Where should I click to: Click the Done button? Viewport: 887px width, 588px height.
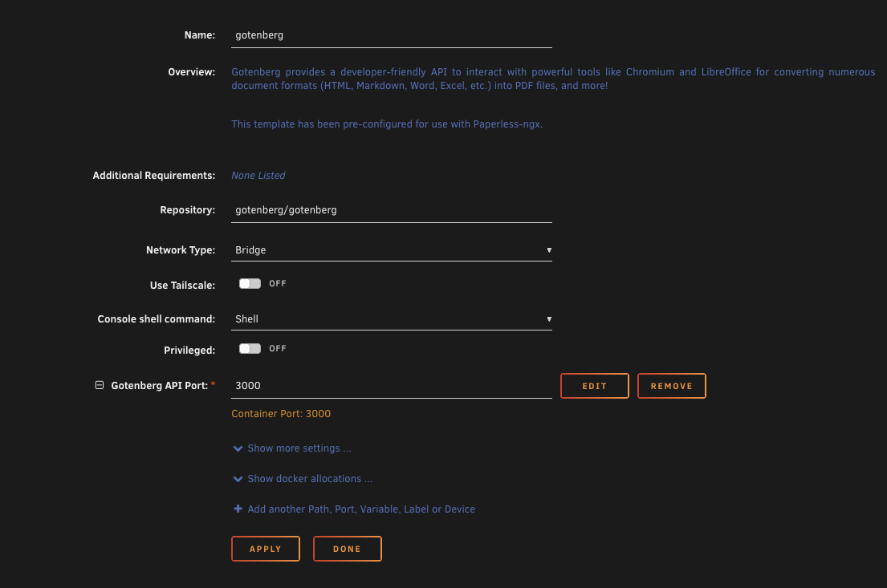click(347, 549)
